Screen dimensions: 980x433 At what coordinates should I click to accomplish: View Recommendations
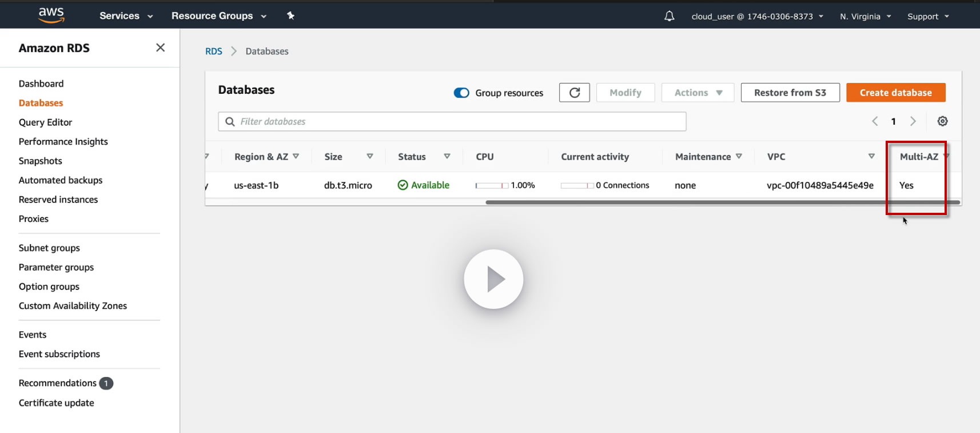tap(58, 383)
